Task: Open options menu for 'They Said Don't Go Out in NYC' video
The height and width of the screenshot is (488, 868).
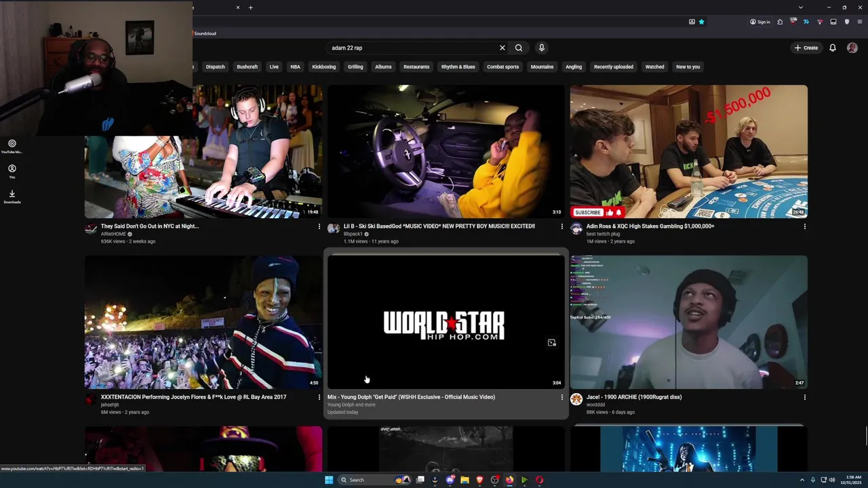Action: point(319,226)
